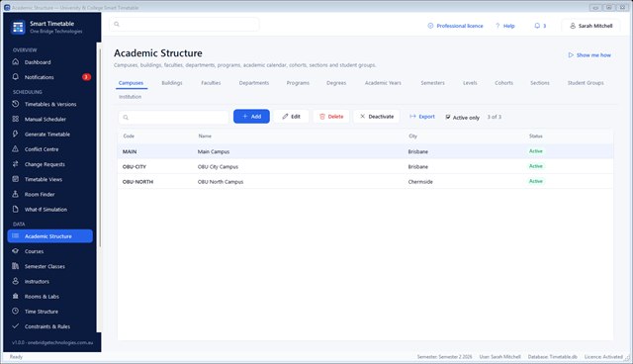Open the Cohorts tab
The width and height of the screenshot is (633, 364).
pos(503,83)
